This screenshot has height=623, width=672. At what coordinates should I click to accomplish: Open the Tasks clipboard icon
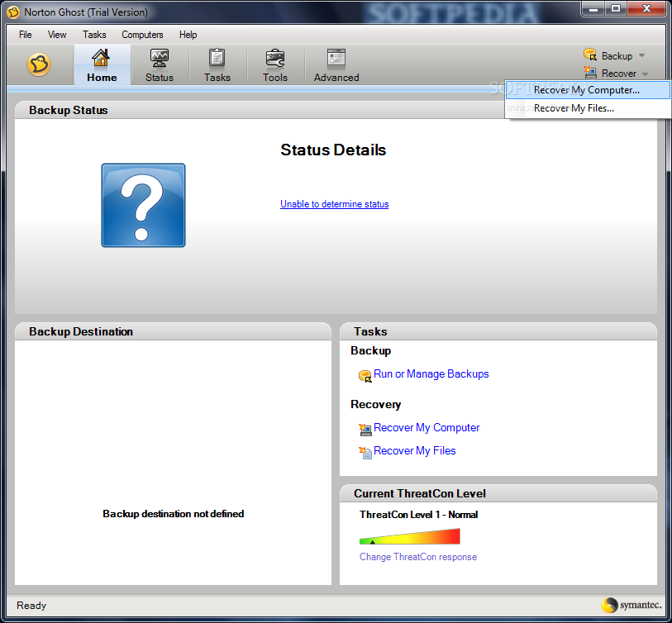pos(217,58)
